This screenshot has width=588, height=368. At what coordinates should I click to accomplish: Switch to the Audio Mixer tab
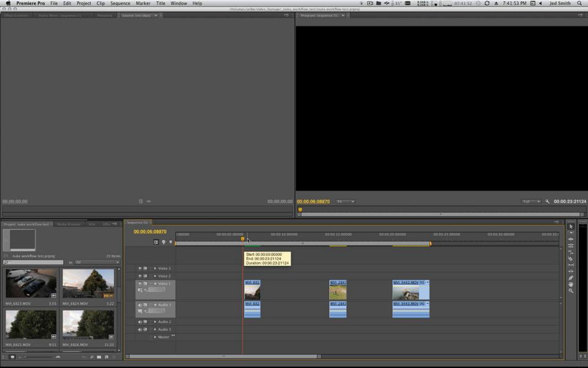pos(60,15)
